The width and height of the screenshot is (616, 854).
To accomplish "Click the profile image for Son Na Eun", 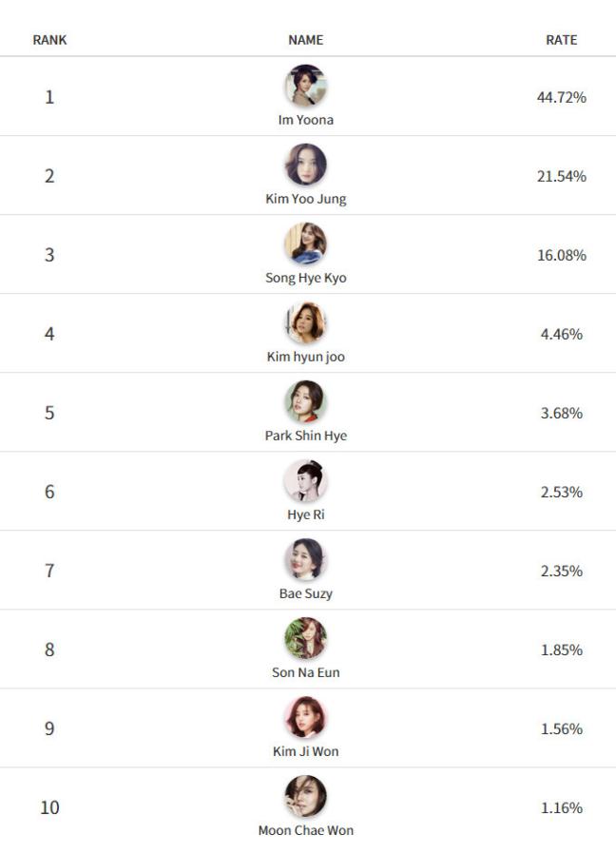I will (305, 639).
